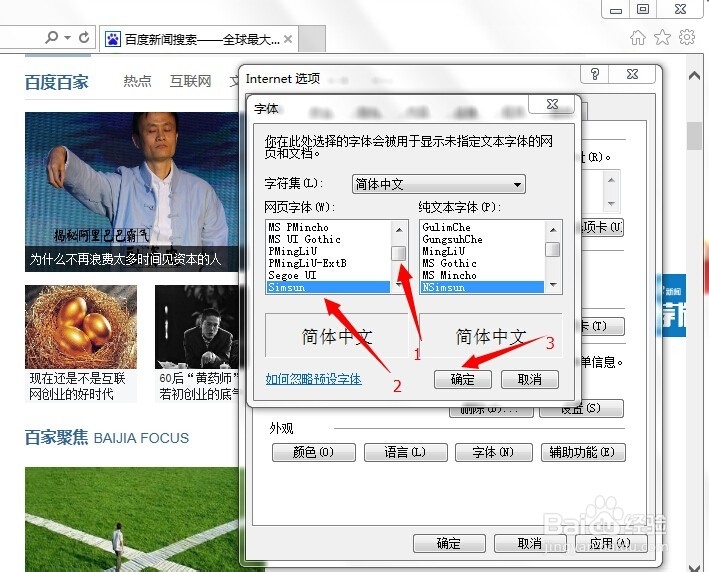Open green field focus image
Image resolution: width=709 pixels, height=572 pixels.
click(132, 519)
